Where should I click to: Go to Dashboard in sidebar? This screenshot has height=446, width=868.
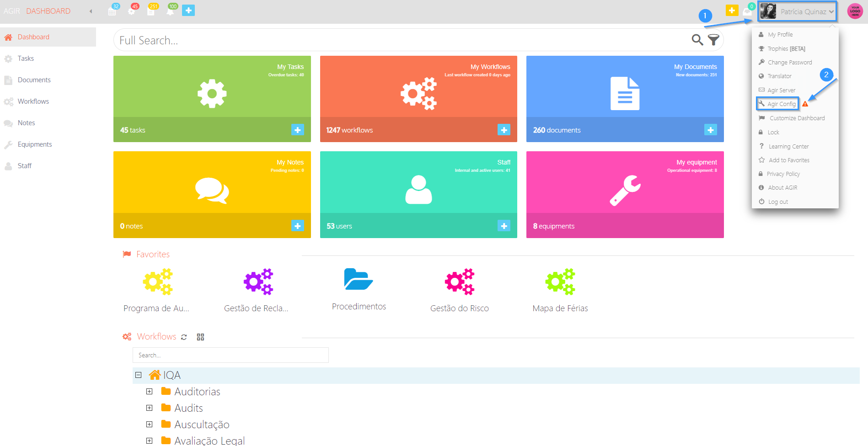48,37
